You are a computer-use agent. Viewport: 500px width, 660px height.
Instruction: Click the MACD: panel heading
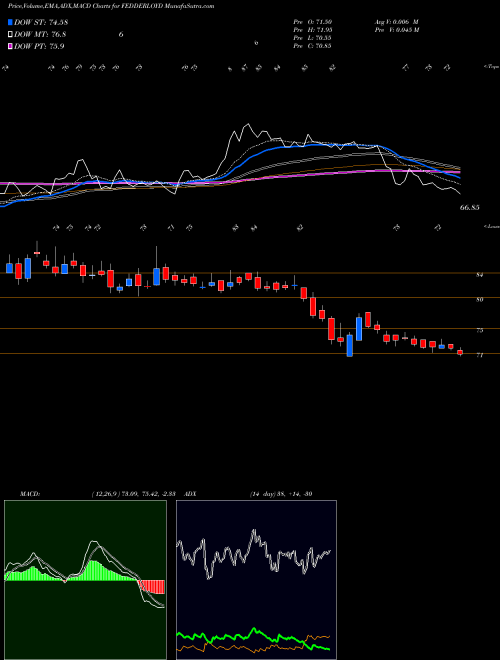30,494
